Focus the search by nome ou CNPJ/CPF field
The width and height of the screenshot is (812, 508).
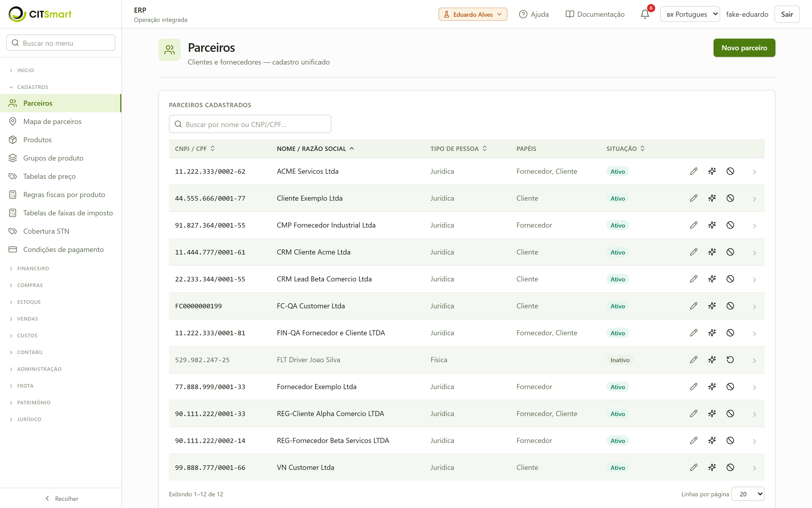click(x=250, y=124)
